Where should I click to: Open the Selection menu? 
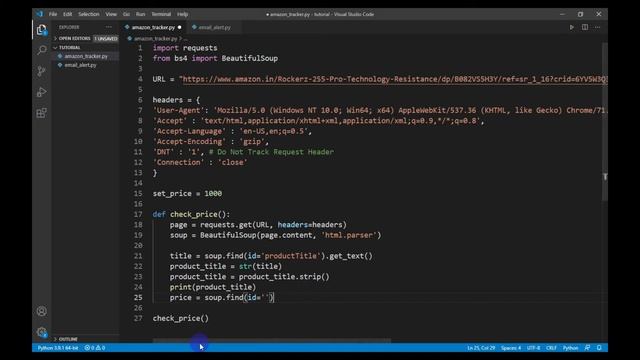[x=89, y=14]
